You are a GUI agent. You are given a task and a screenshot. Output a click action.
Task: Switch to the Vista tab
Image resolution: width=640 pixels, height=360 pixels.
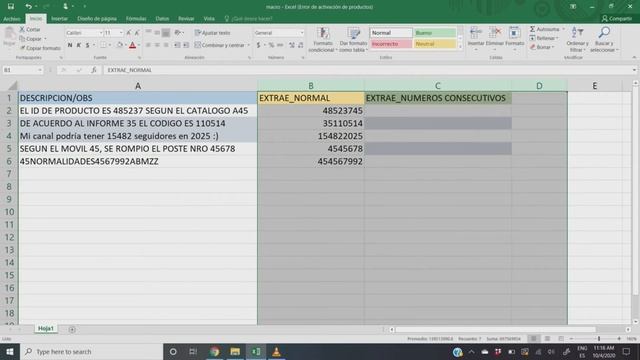[209, 19]
